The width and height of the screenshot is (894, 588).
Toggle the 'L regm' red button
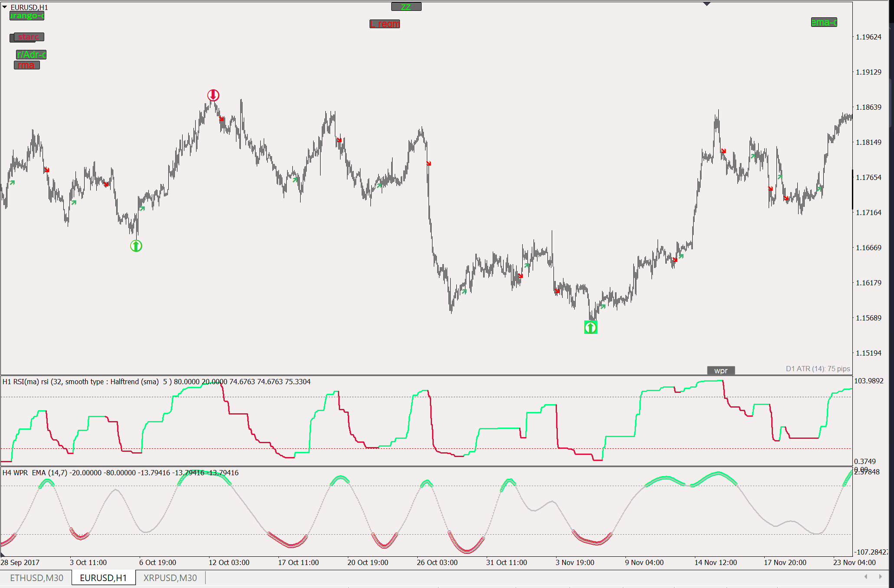click(x=385, y=24)
